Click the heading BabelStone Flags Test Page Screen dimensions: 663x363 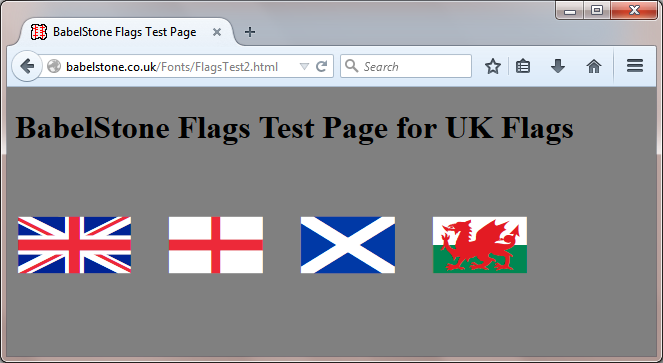(294, 128)
